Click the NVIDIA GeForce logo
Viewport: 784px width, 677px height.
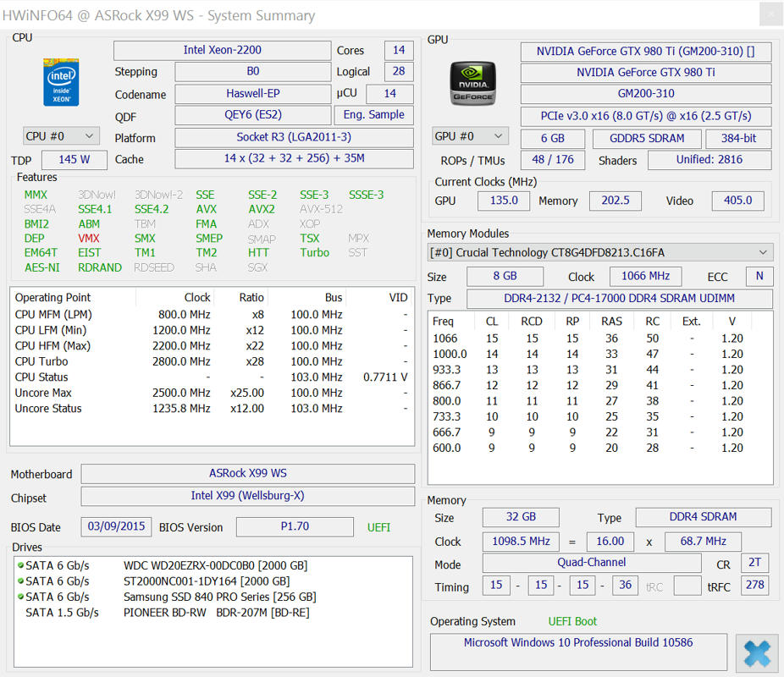pyautogui.click(x=472, y=82)
